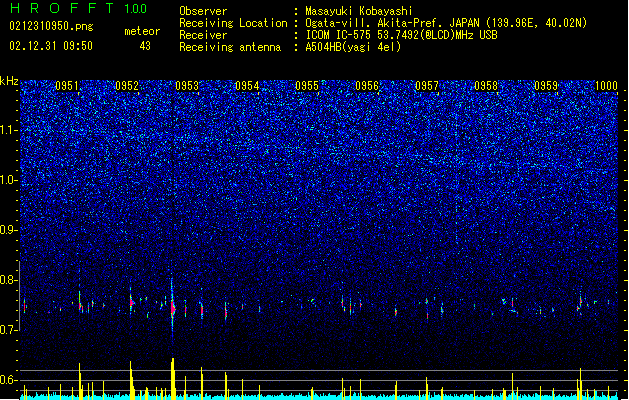Click the 'Receiver' field label

pos(203,35)
